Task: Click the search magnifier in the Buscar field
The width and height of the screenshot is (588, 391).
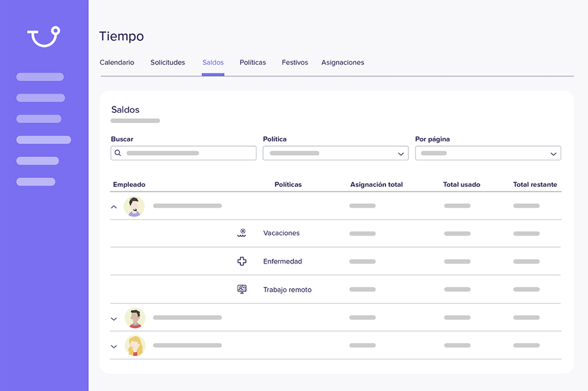Action: point(118,153)
